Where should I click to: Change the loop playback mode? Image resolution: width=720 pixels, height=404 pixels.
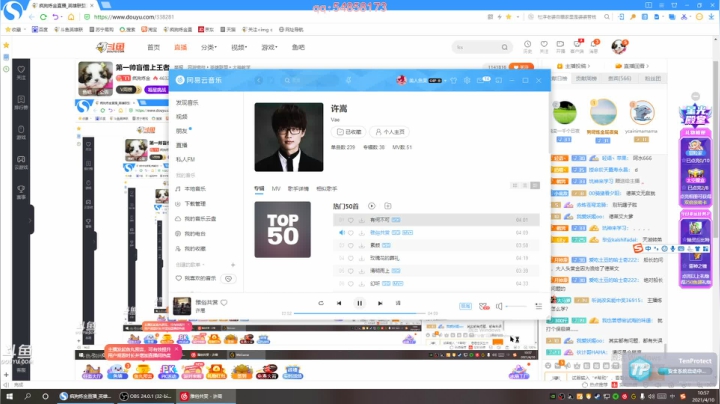click(321, 303)
